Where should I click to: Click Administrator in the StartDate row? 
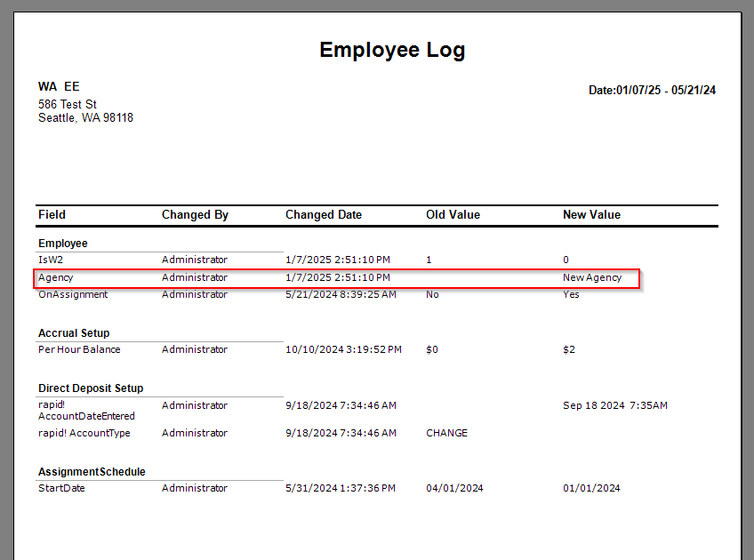click(x=194, y=488)
